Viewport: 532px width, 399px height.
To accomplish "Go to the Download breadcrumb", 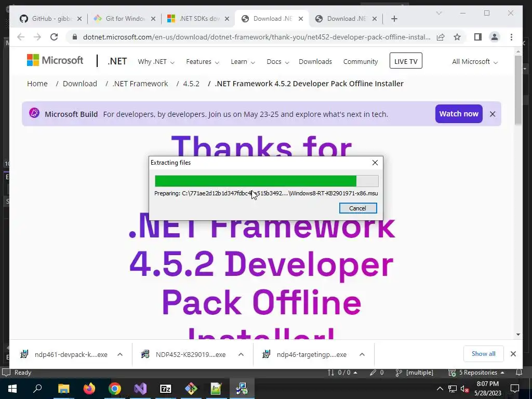I will tap(79, 84).
